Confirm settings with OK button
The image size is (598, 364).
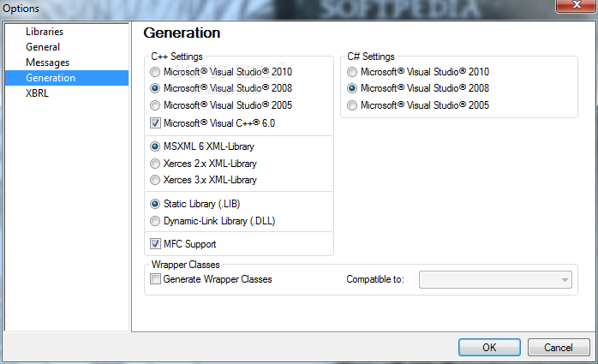coord(489,347)
